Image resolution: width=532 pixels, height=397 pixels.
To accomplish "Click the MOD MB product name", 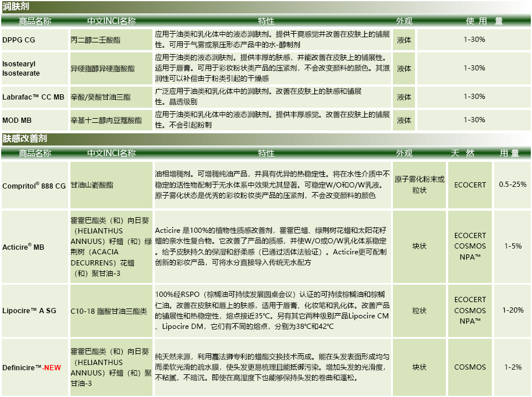I will tap(17, 120).
